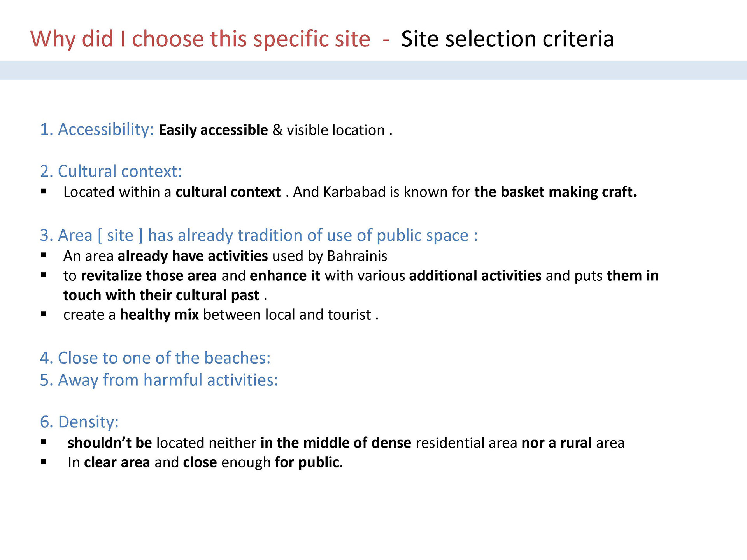Click the bullet before 'In clear area and close'
This screenshot has width=747, height=560.
tap(44, 462)
